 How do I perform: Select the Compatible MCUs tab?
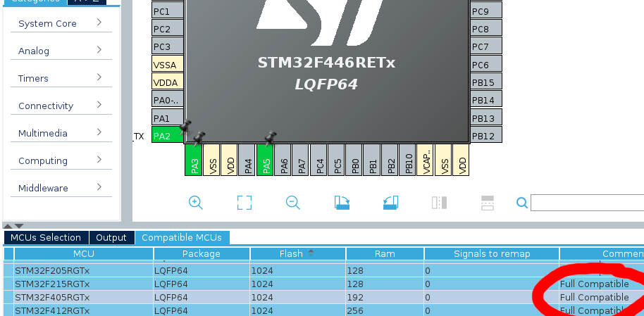coord(182,238)
